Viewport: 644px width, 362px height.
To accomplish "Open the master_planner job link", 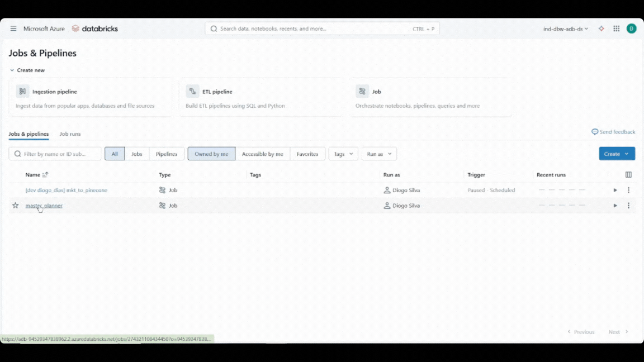I will pyautogui.click(x=44, y=206).
